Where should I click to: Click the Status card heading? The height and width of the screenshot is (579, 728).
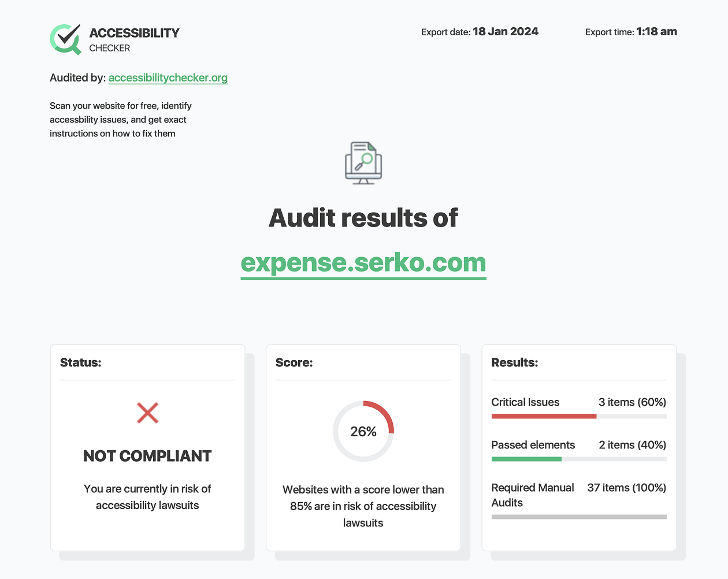(81, 363)
